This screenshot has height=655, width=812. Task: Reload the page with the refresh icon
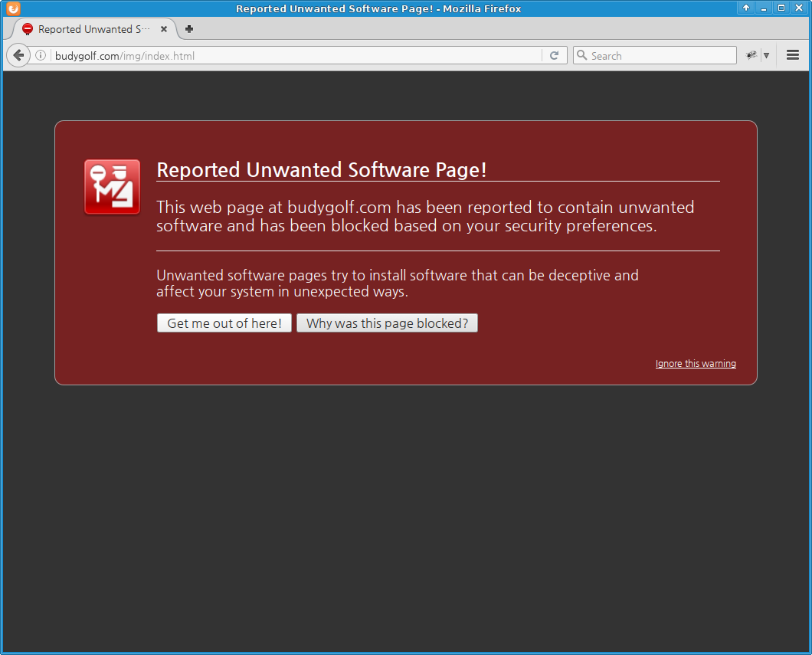click(x=554, y=55)
